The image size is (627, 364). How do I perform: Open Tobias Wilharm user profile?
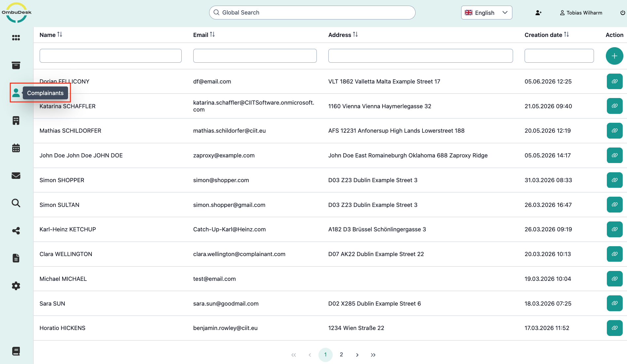click(x=581, y=13)
